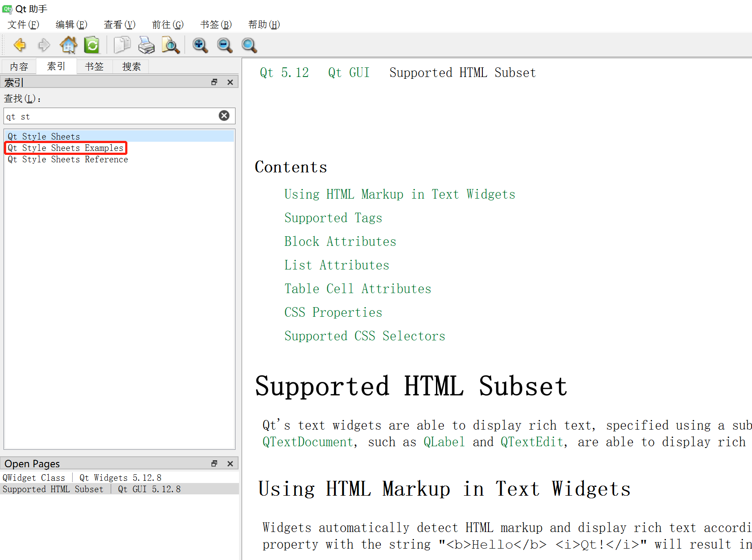Select Qt Style Sheets index entry
This screenshot has height=560, width=752.
pos(119,136)
